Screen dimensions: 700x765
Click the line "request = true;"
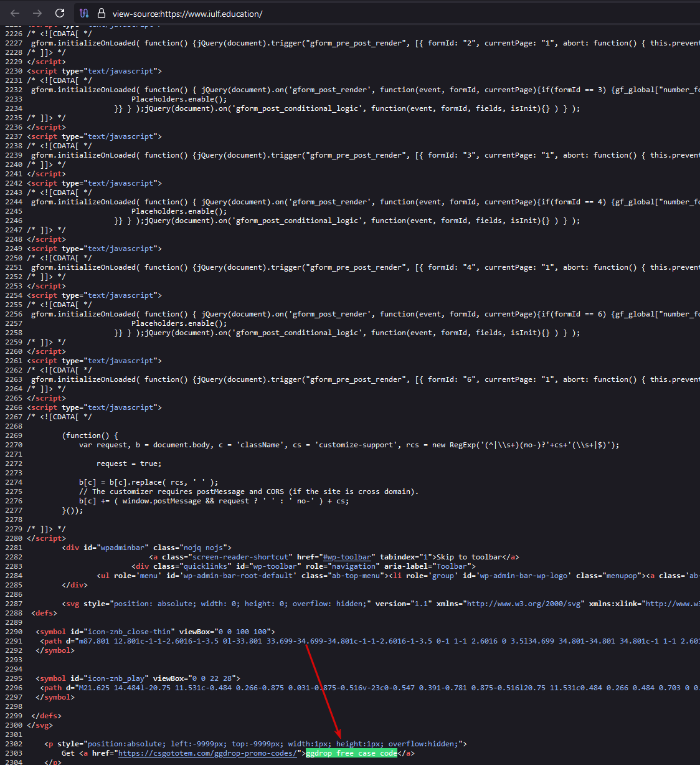(x=129, y=463)
